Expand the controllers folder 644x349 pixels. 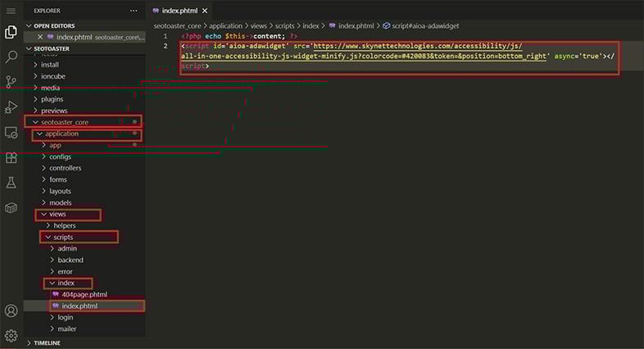[65, 168]
